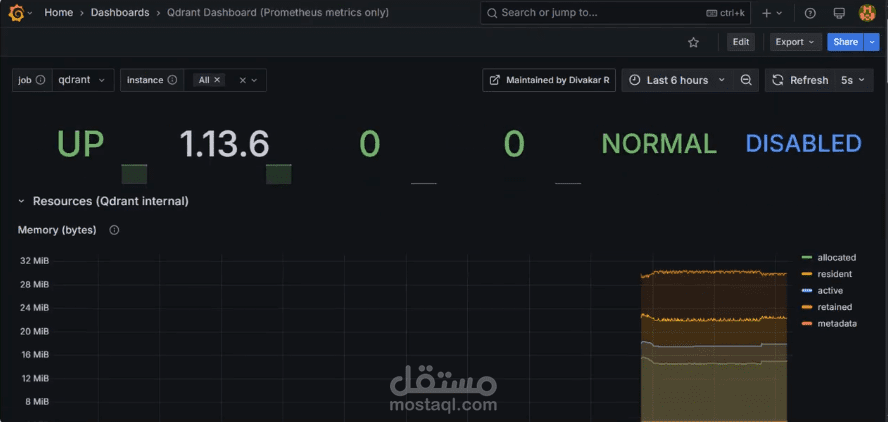The height and width of the screenshot is (422, 888).
Task: Toggle the allocated series in legend
Action: click(x=836, y=257)
